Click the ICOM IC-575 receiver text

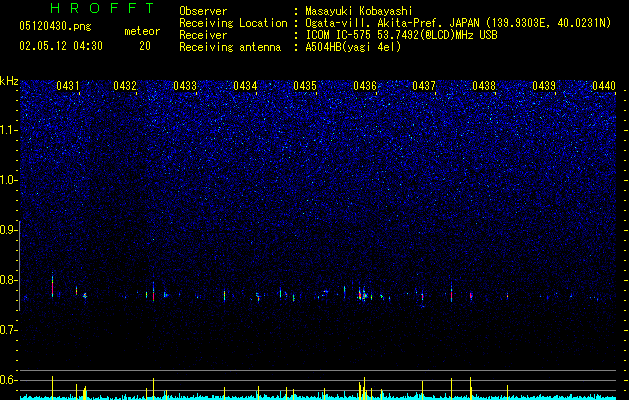pyautogui.click(x=401, y=35)
